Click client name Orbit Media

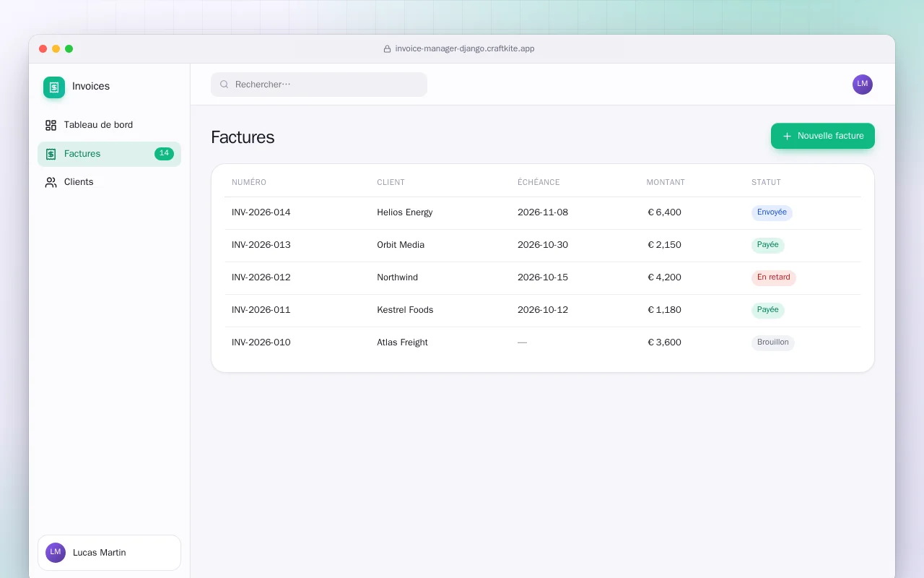[401, 245]
